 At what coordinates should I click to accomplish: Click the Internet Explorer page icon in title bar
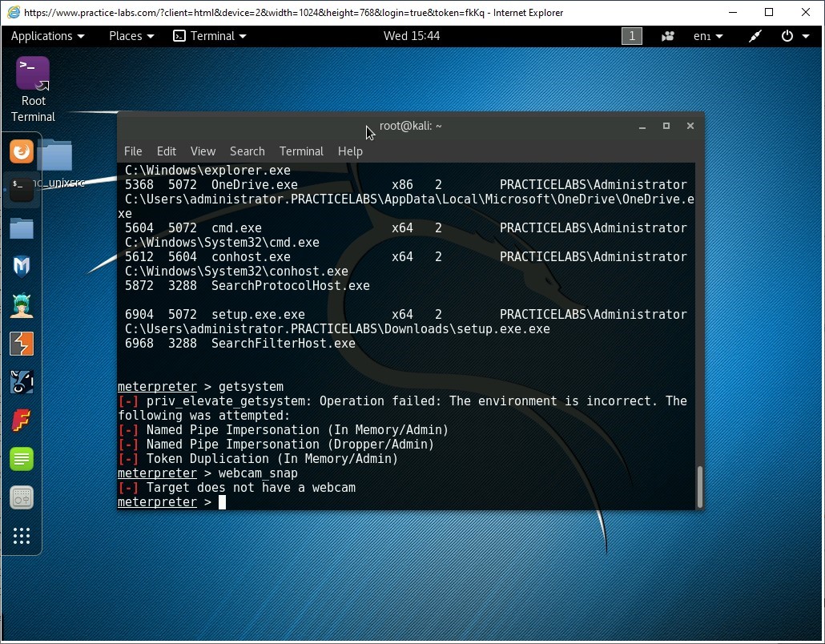coord(13,12)
